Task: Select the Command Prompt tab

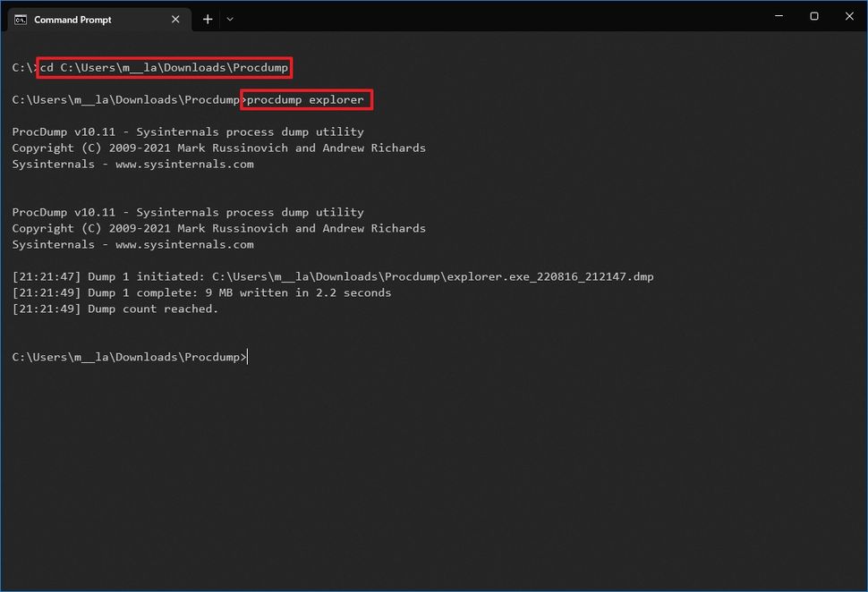Action: 99,20
